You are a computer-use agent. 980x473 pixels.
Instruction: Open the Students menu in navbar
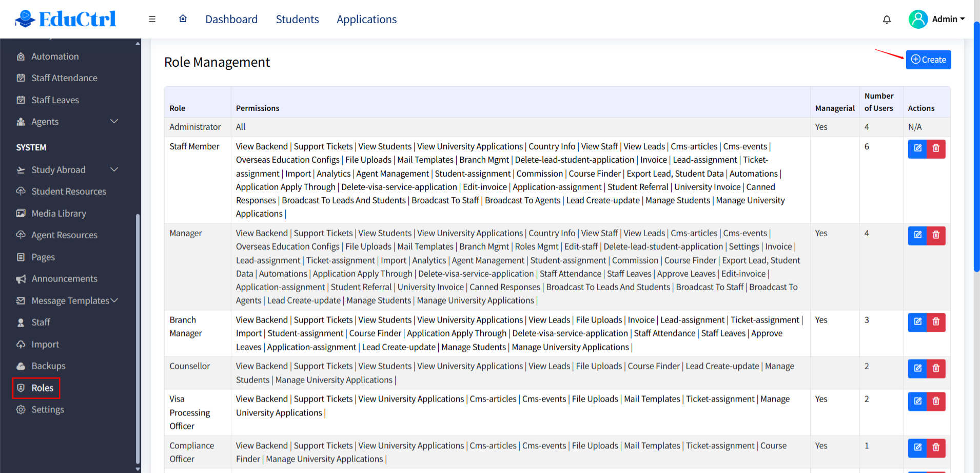pyautogui.click(x=297, y=20)
